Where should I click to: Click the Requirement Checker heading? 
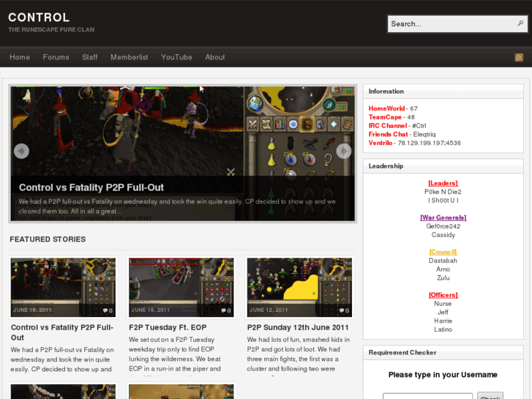(402, 352)
